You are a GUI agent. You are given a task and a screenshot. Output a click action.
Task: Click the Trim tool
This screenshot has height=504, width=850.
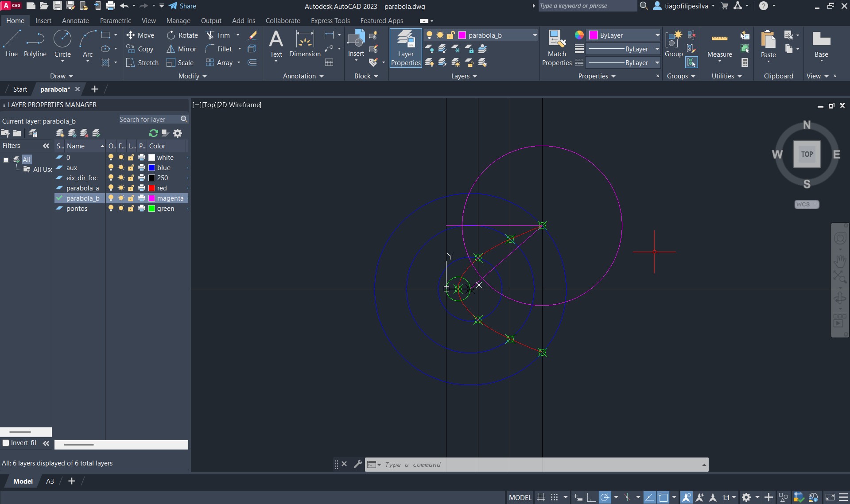[x=218, y=35]
